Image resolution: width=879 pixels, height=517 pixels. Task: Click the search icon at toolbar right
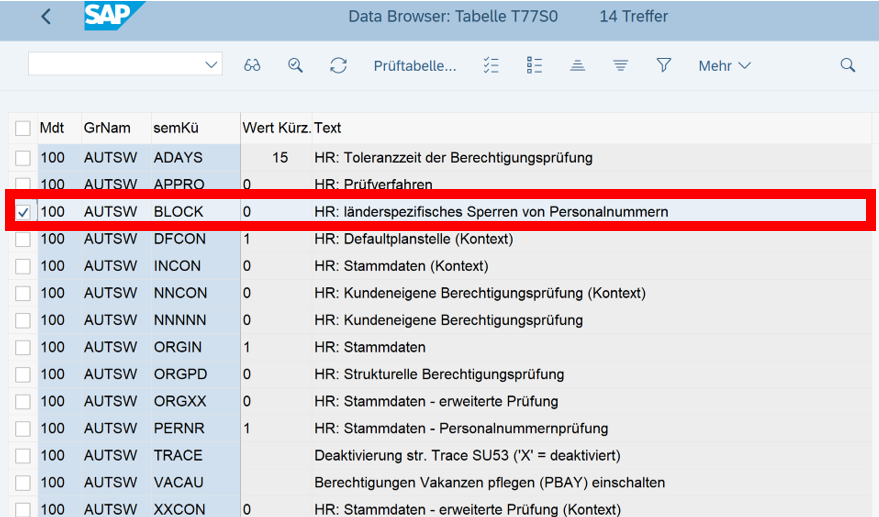[x=848, y=66]
